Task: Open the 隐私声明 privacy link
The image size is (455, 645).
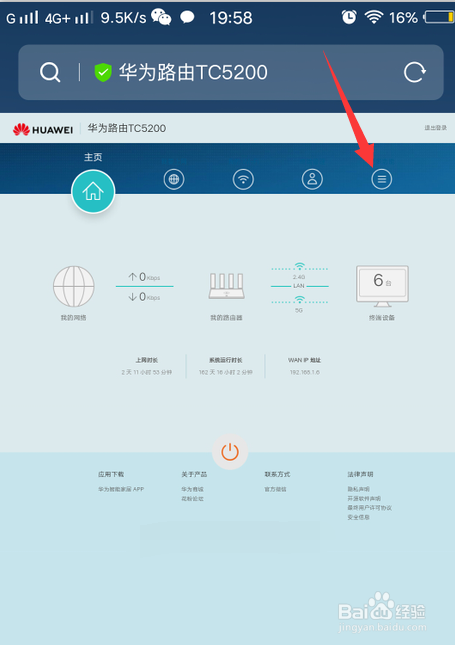Action: (x=358, y=489)
